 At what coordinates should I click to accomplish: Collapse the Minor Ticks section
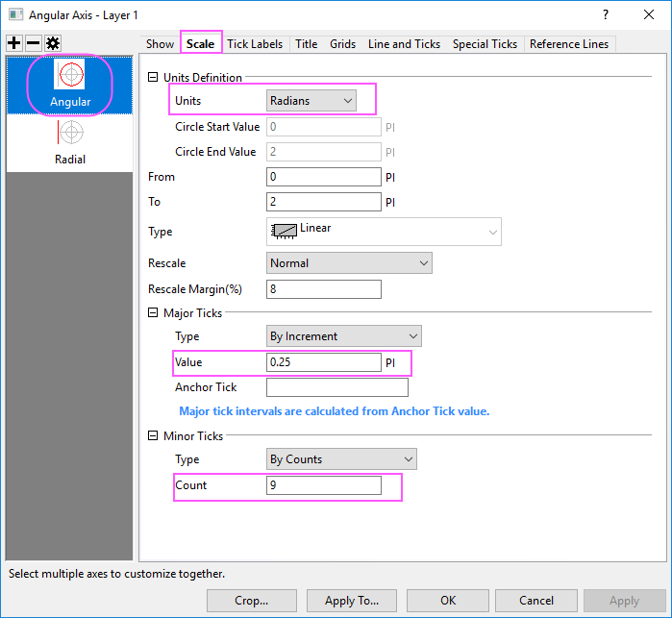click(154, 436)
